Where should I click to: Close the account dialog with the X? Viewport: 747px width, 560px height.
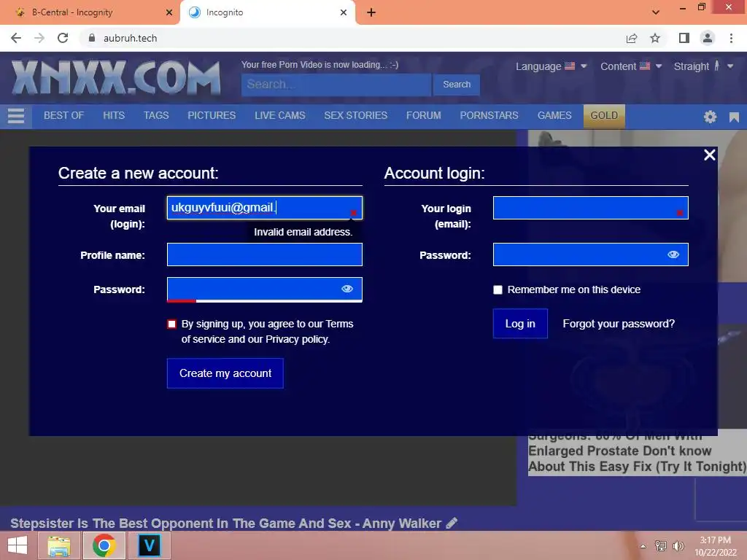[709, 155]
